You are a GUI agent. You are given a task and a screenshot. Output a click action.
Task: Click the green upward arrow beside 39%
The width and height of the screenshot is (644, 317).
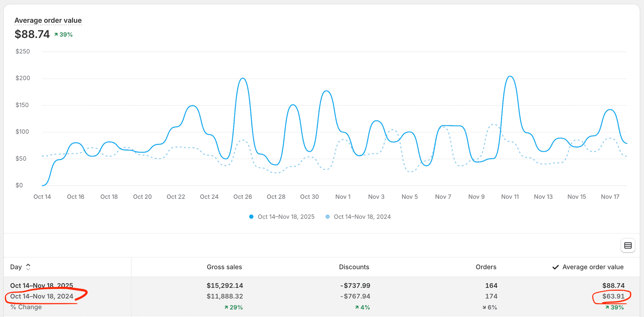pos(56,34)
